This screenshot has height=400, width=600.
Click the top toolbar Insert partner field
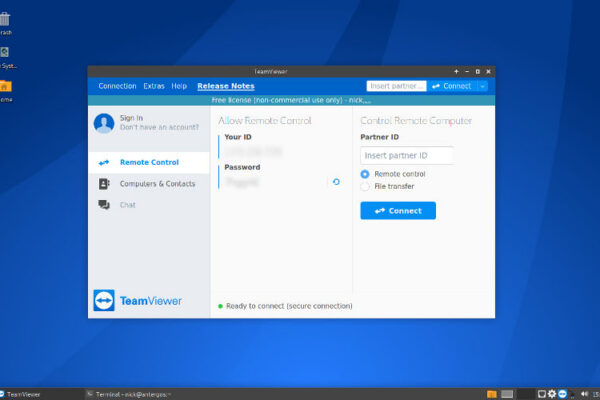396,86
